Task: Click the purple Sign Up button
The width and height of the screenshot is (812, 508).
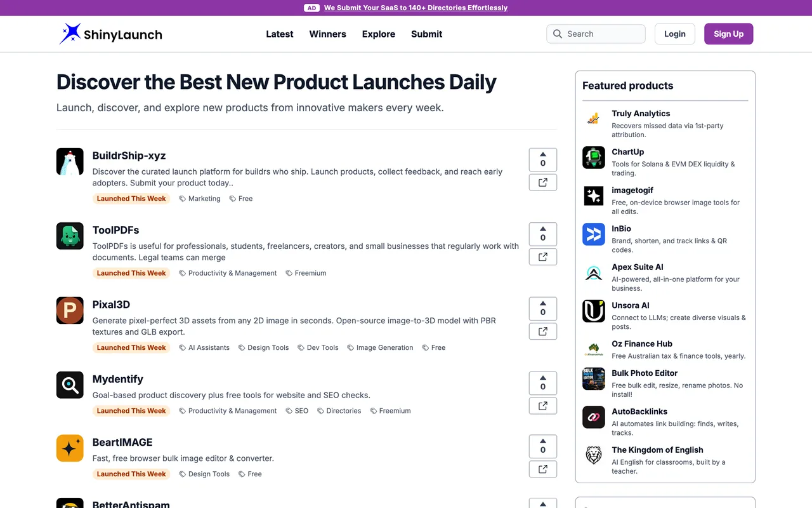Action: [728, 34]
